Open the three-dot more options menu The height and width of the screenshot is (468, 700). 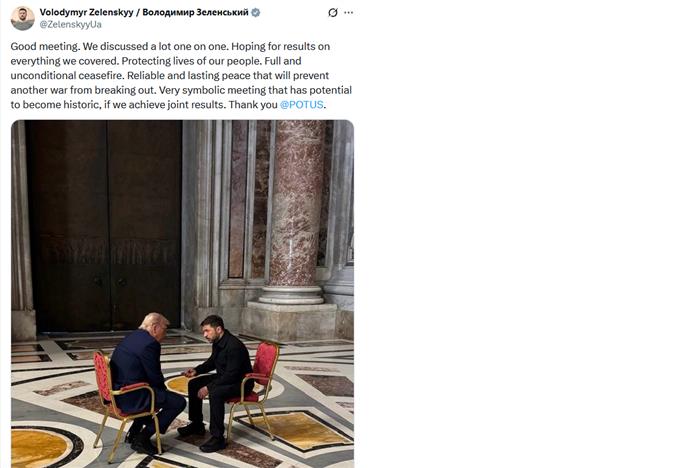tap(349, 13)
